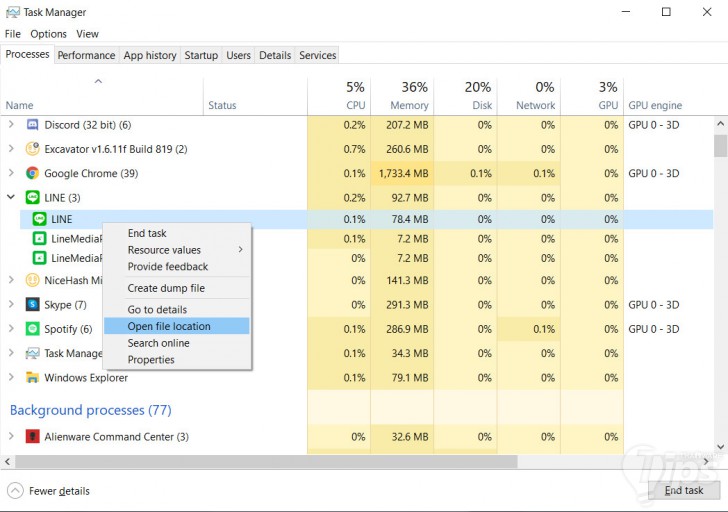Click Fewer details link

pyautogui.click(x=59, y=491)
